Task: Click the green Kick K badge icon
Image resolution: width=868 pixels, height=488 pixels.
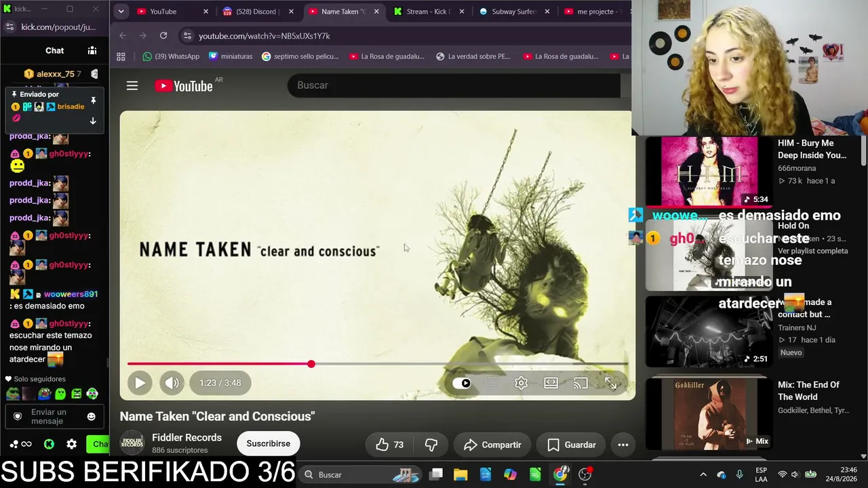Action: (x=49, y=445)
